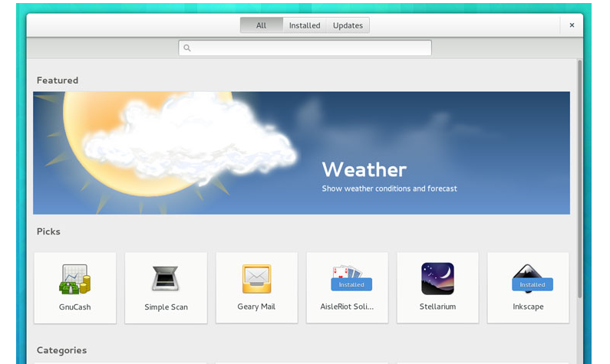Open the Geary Mail envelope icon

[256, 278]
